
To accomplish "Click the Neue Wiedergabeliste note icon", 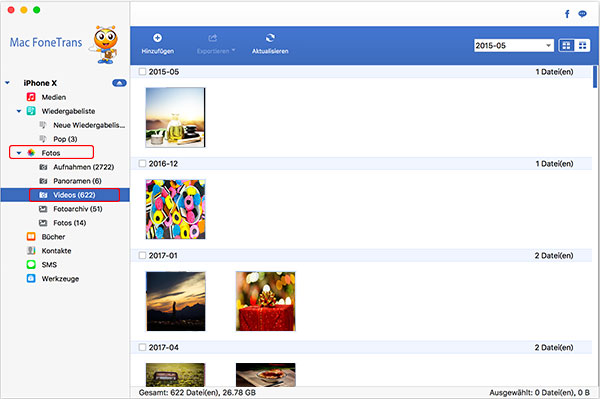I will point(43,125).
